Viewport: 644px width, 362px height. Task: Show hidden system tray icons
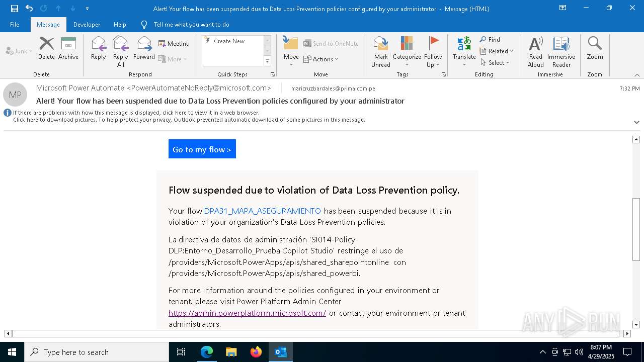(x=542, y=352)
